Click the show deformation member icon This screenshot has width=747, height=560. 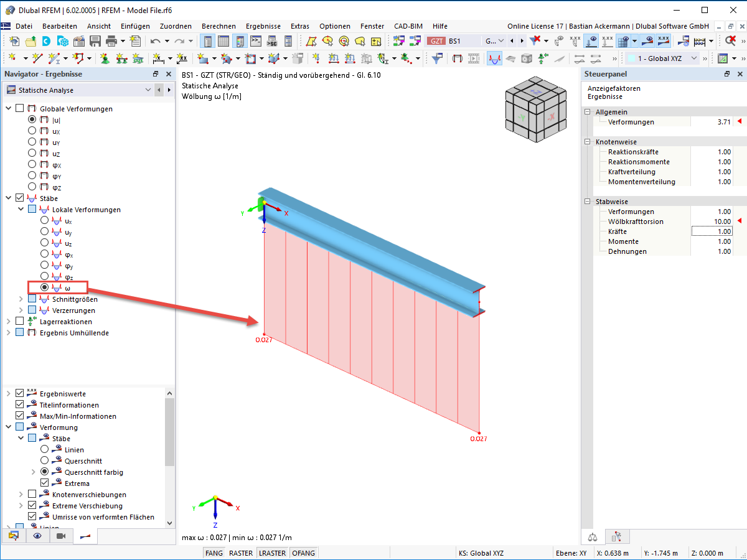tap(458, 58)
